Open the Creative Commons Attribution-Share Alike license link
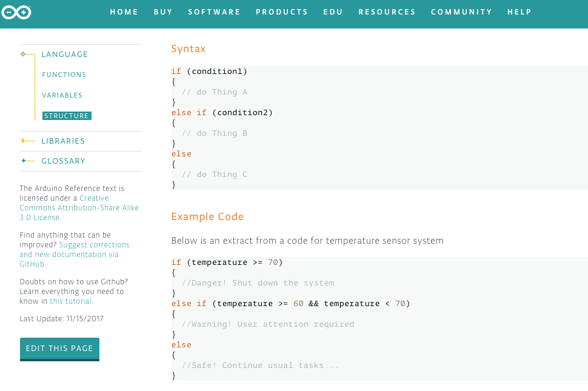 (79, 208)
